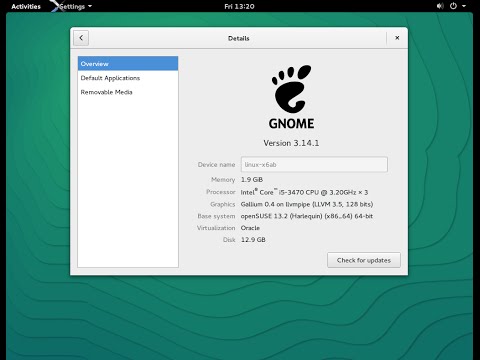Click the disk value 12.9 GB
The image size is (480, 360).
253,239
